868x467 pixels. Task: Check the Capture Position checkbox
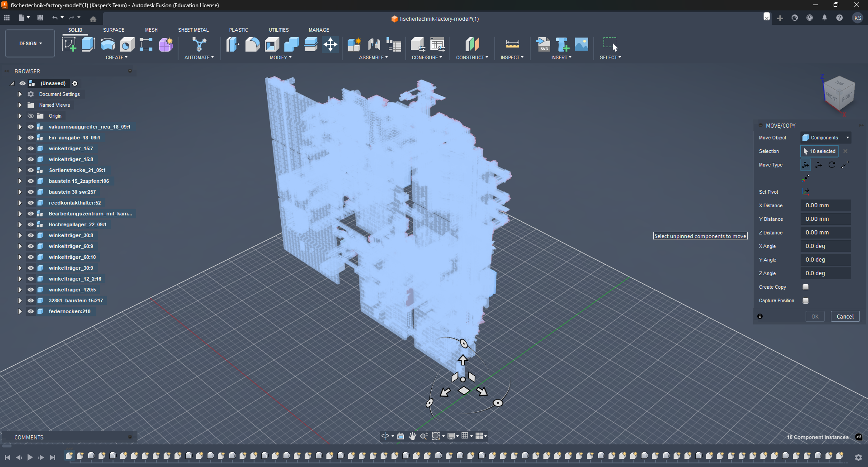(806, 300)
